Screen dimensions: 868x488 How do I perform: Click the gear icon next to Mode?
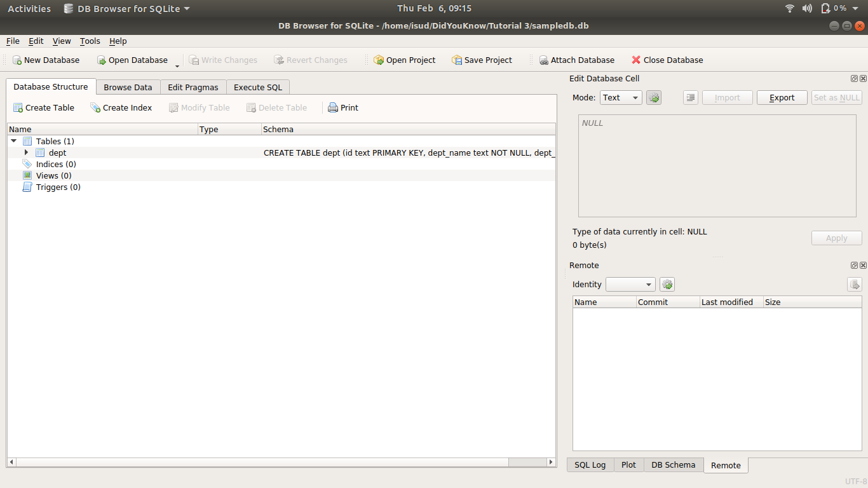click(654, 98)
